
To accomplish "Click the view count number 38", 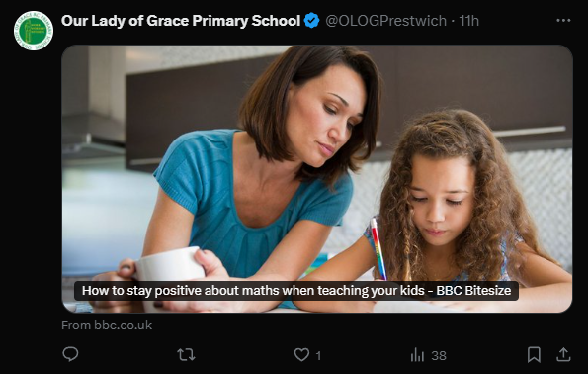I will pos(439,355).
